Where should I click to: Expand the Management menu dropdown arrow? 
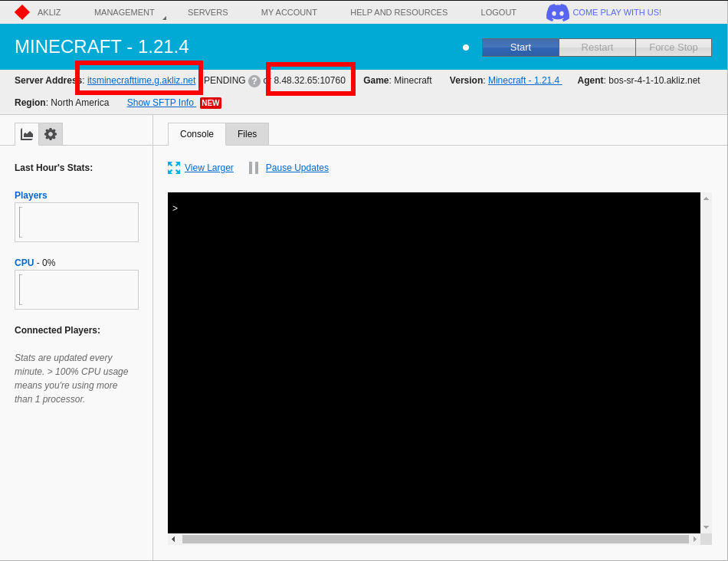[x=164, y=18]
